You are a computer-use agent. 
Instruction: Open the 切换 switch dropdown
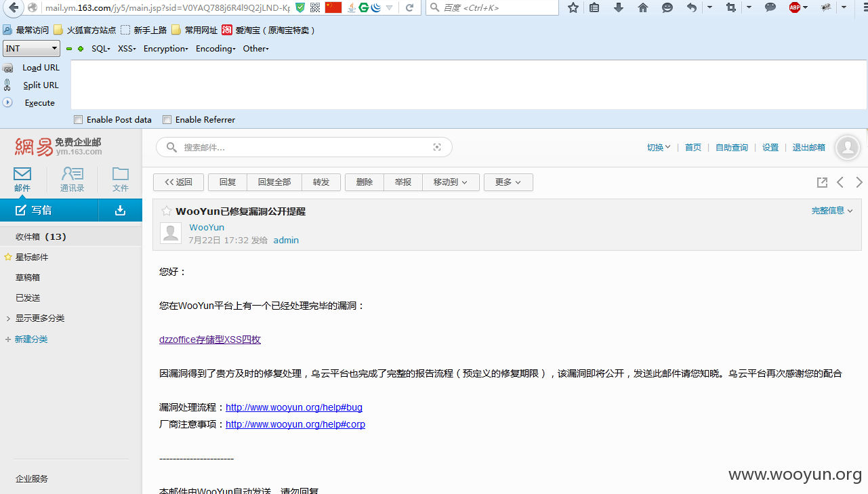pyautogui.click(x=659, y=147)
